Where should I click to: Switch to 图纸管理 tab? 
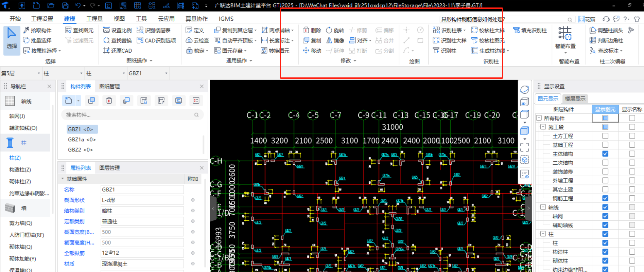coord(109,86)
